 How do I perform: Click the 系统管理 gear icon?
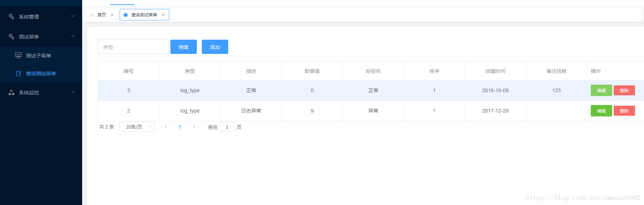tap(11, 16)
